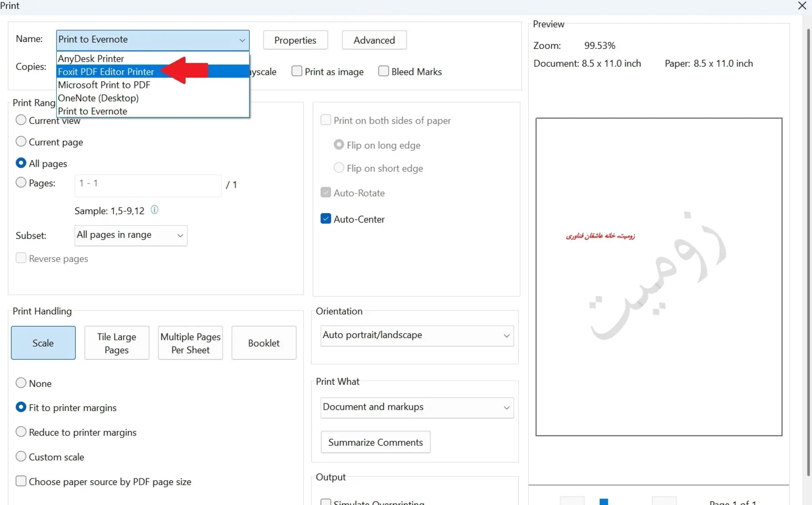Toggle Print on both sides of paper
This screenshot has height=505, width=812.
(326, 120)
